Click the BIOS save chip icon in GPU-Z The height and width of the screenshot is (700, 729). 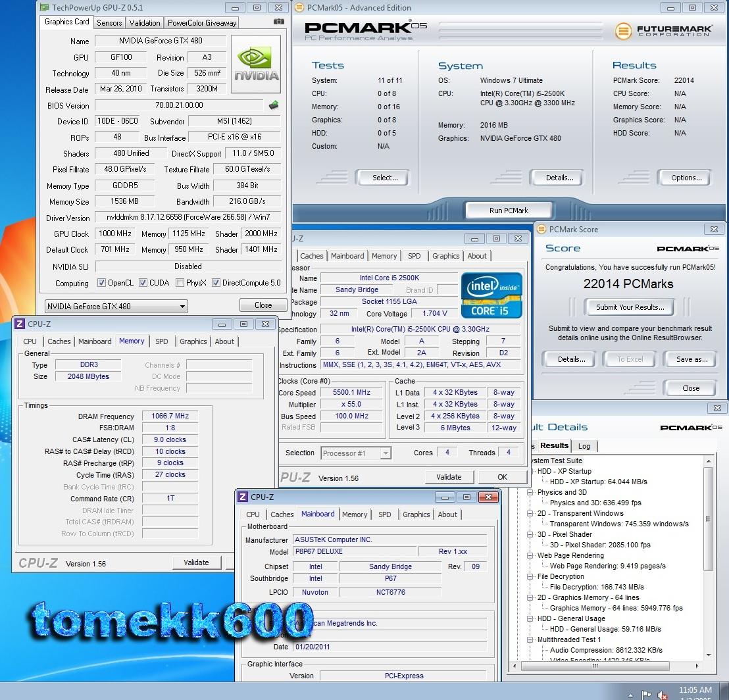[x=274, y=105]
